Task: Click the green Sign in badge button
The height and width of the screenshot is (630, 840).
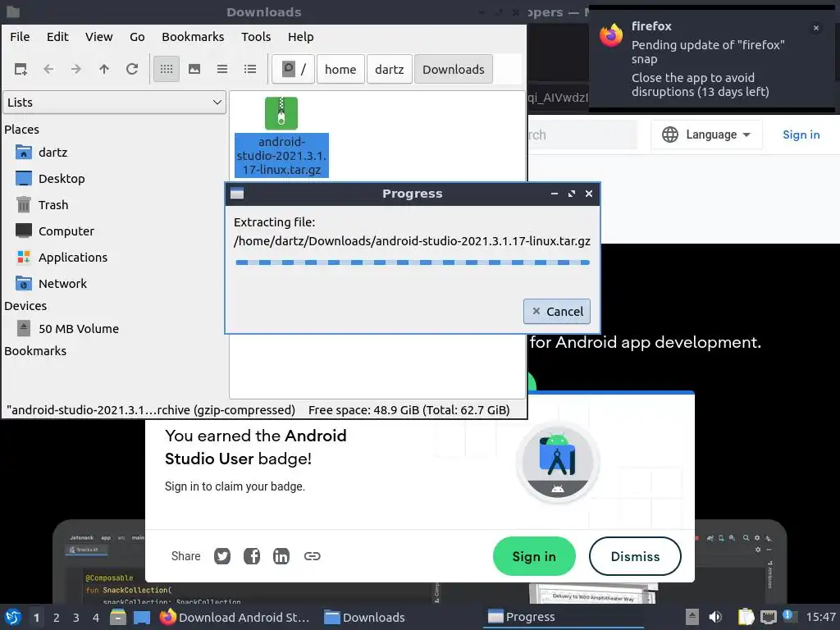Action: pyautogui.click(x=534, y=557)
